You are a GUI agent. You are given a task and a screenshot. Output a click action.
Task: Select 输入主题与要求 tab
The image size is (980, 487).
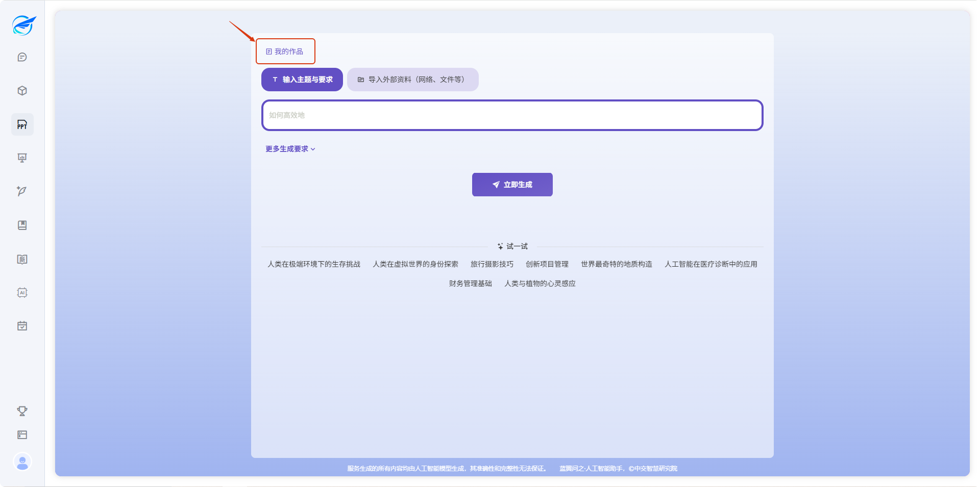pos(302,80)
